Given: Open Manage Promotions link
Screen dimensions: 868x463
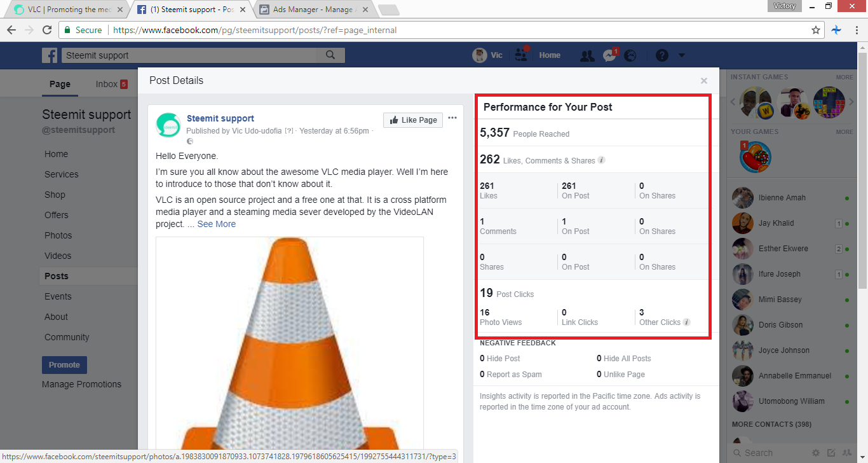Looking at the screenshot, I should point(81,384).
